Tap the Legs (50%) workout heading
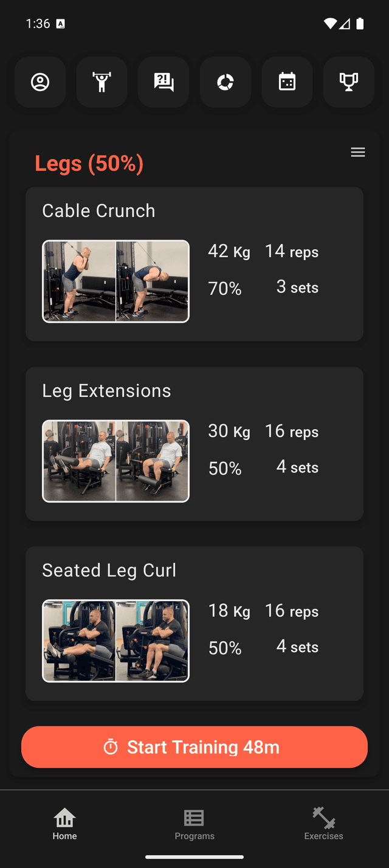The height and width of the screenshot is (868, 389). pyautogui.click(x=89, y=164)
